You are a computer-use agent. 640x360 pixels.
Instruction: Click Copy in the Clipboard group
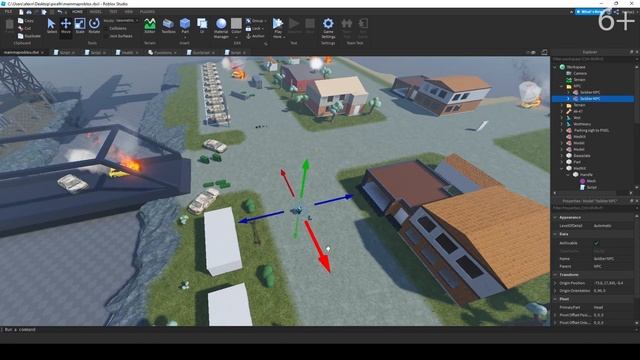coord(26,20)
